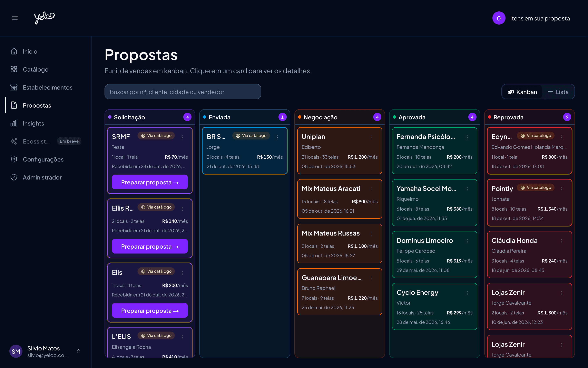
Task: Open the proposal items counter badge
Action: click(499, 18)
